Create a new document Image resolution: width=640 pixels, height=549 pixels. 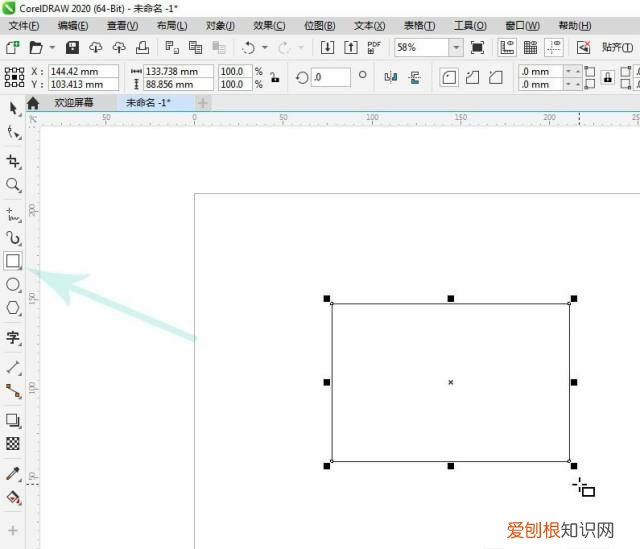point(12,47)
